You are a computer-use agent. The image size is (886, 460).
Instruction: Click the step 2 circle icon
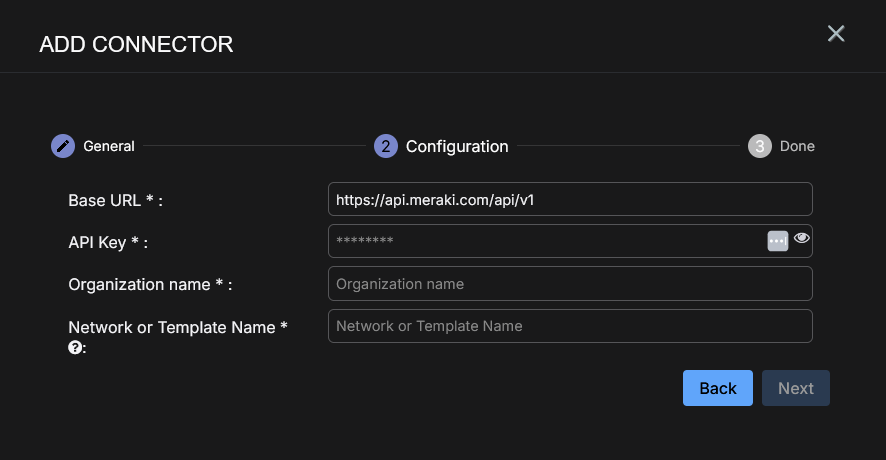(x=385, y=146)
